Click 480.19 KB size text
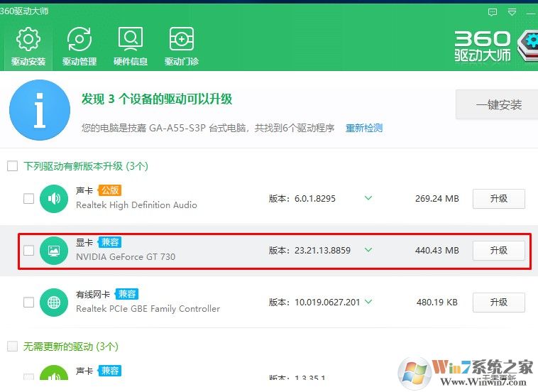 (x=437, y=302)
